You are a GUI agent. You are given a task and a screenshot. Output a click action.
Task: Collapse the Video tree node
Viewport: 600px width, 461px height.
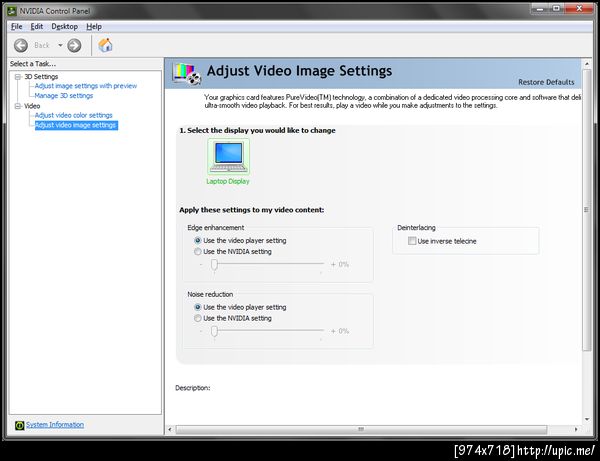18,106
